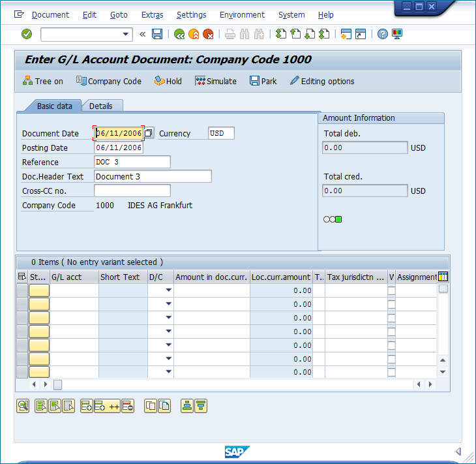The image size is (476, 464).
Task: Click the Insert line icon below the table
Action: point(87,406)
